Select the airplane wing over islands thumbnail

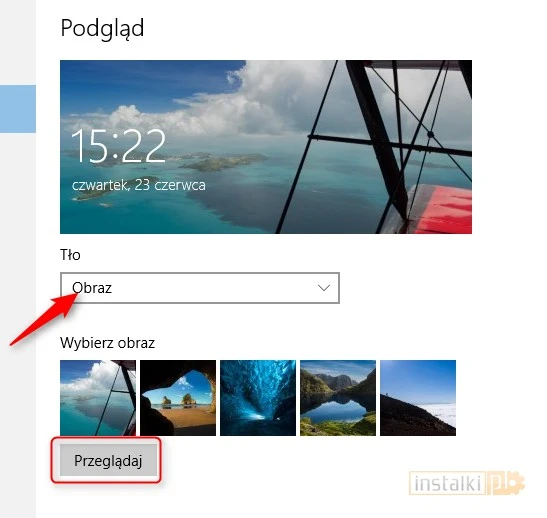coord(98,398)
